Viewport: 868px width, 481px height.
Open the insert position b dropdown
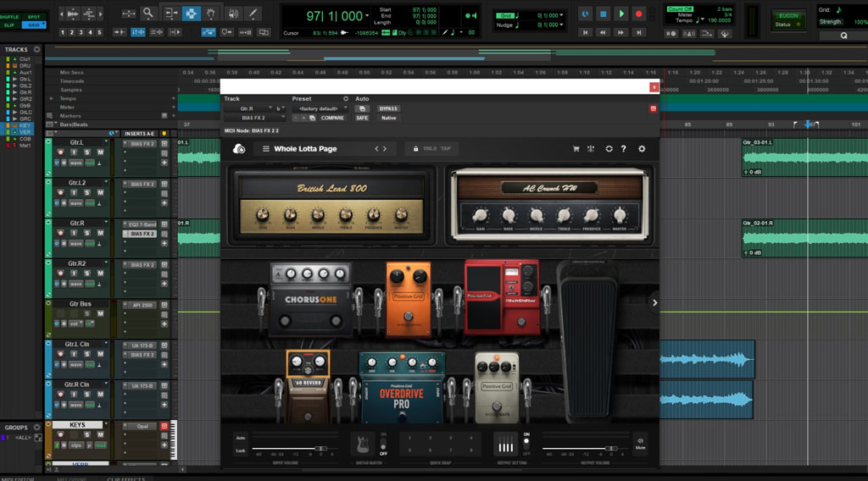point(280,109)
